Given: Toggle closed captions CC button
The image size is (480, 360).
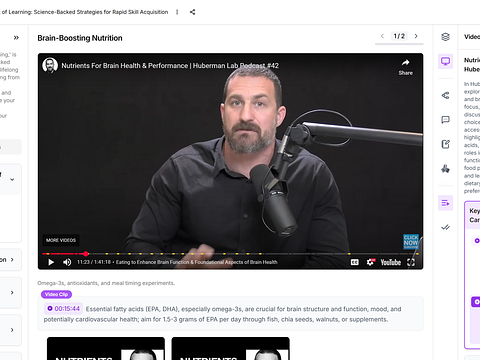Looking at the screenshot, I should click(x=355, y=262).
